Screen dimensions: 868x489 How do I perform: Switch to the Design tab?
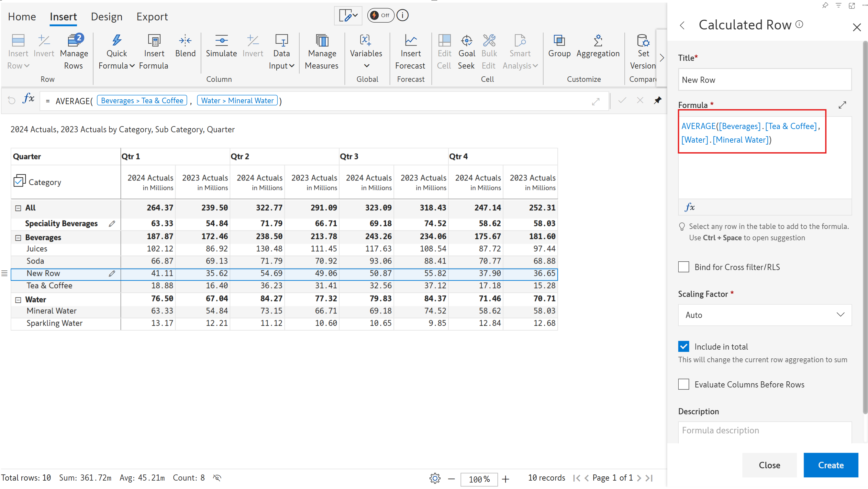pyautogui.click(x=106, y=16)
